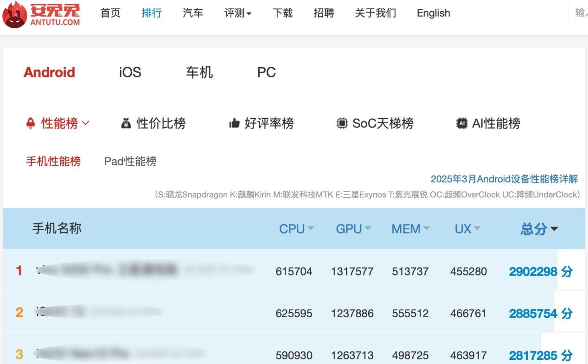Viewport: 588px width, 364px height.
Task: Sort by the UX column
Action: 468,229
